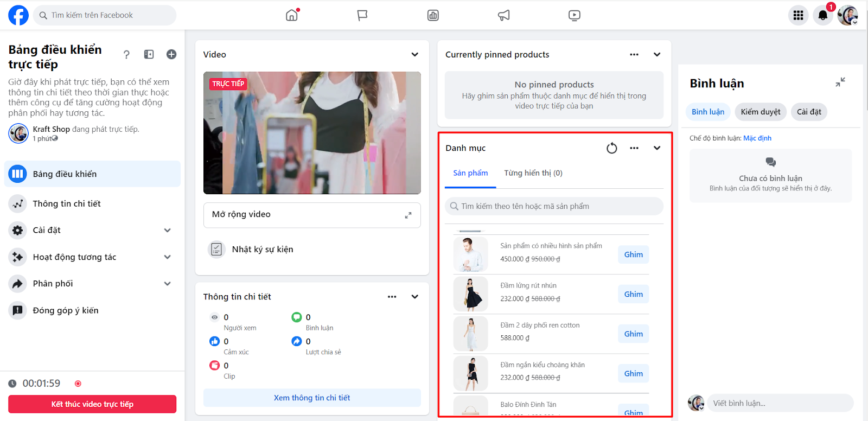Click the shares count icon

click(x=296, y=341)
